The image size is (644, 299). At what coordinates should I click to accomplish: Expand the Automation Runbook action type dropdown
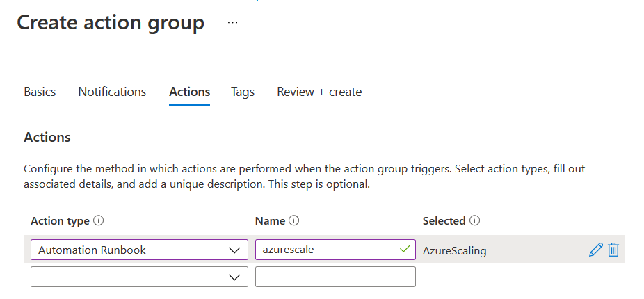point(234,250)
